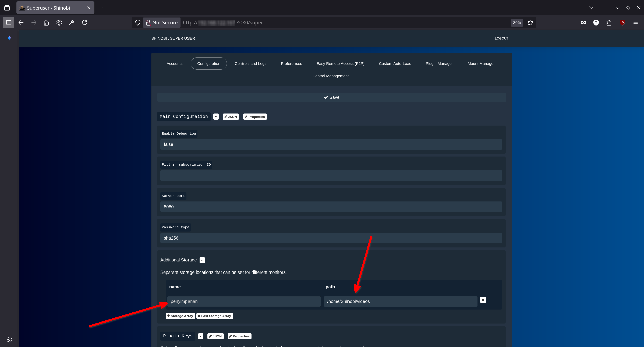
Task: Switch to Controls and Logs tab
Action: (250, 64)
